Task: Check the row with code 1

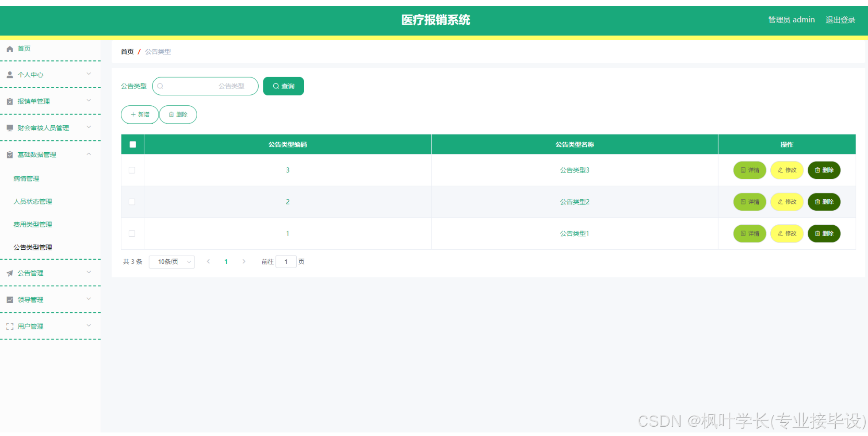Action: pos(132,233)
